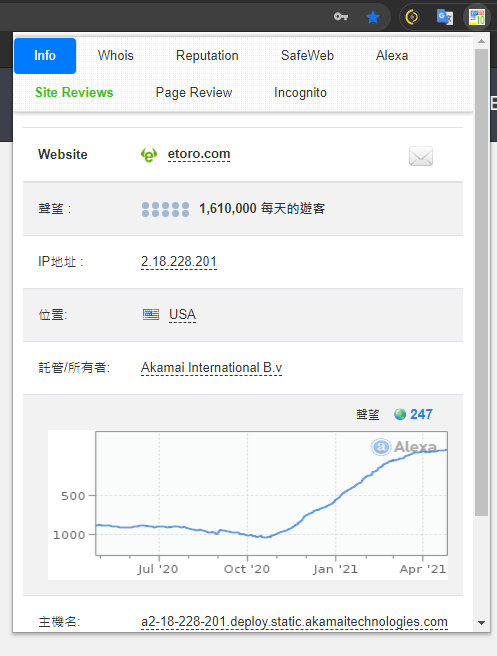Click the eToro green favicon
497x656 pixels.
[149, 155]
